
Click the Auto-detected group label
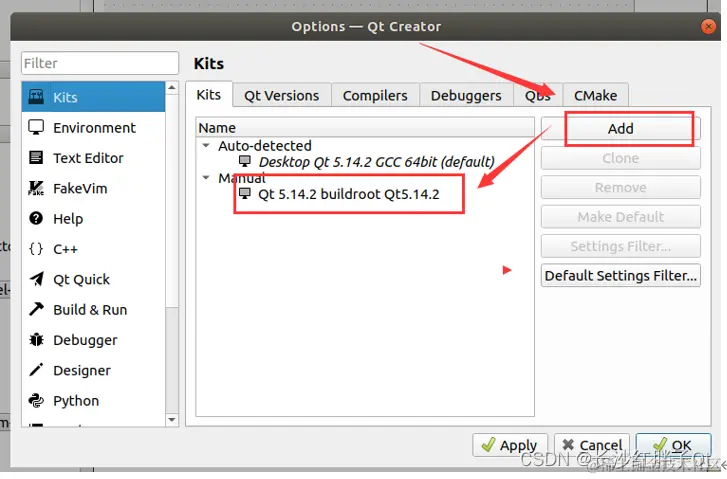265,146
